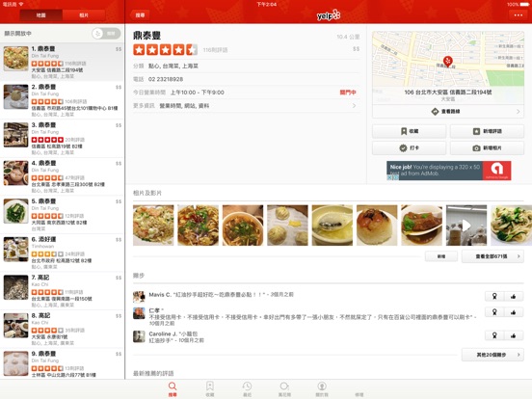Select result 4. 鼎泰豐 忠孝東路
Viewport: 532px width, 399px height.
tap(62, 176)
